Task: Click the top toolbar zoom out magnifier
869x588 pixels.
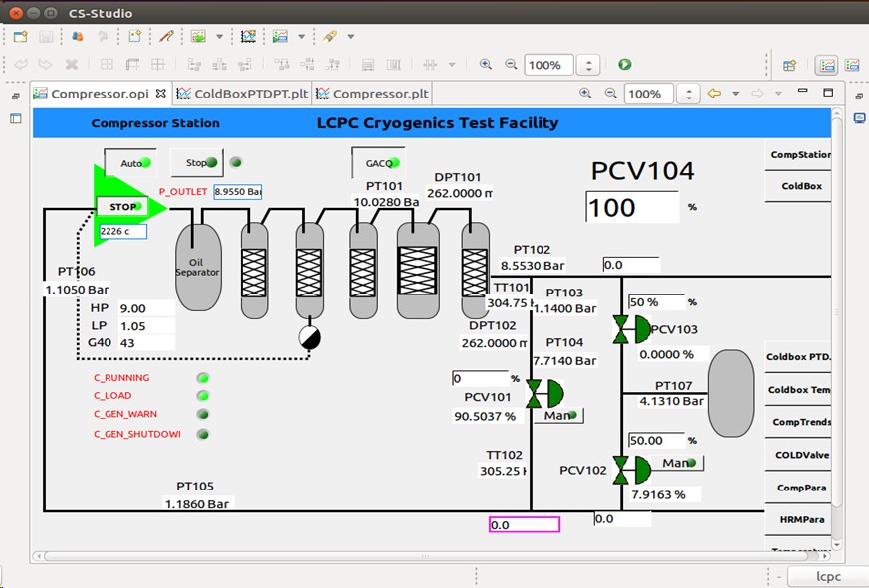Action: (x=511, y=65)
